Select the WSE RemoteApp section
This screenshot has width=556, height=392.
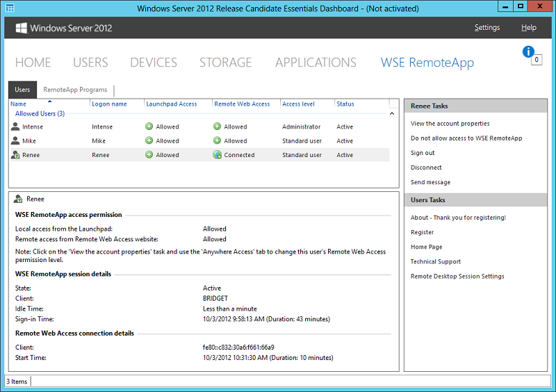pyautogui.click(x=427, y=63)
